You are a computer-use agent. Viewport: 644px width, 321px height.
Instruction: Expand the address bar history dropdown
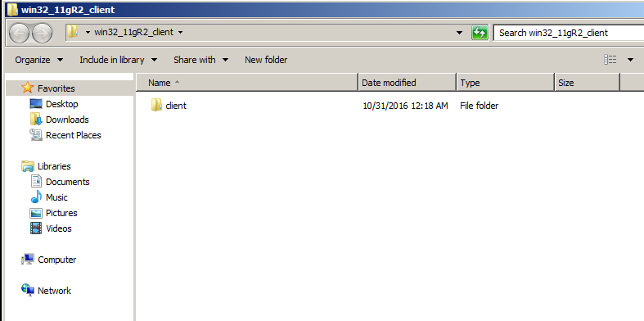[460, 33]
